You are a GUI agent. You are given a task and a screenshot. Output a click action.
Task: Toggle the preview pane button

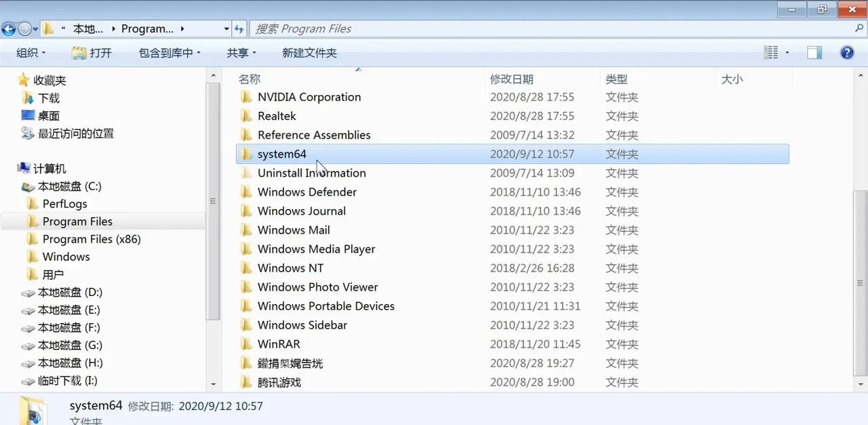pyautogui.click(x=814, y=53)
